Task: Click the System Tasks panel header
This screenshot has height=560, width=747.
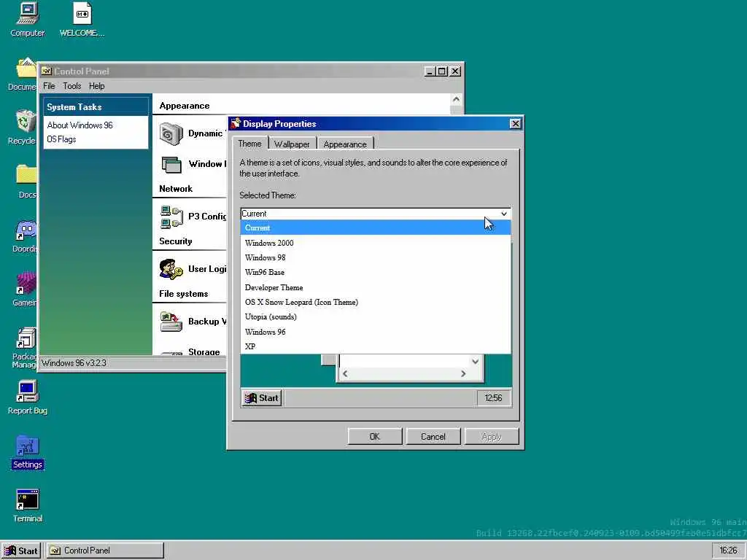Action: [96, 107]
